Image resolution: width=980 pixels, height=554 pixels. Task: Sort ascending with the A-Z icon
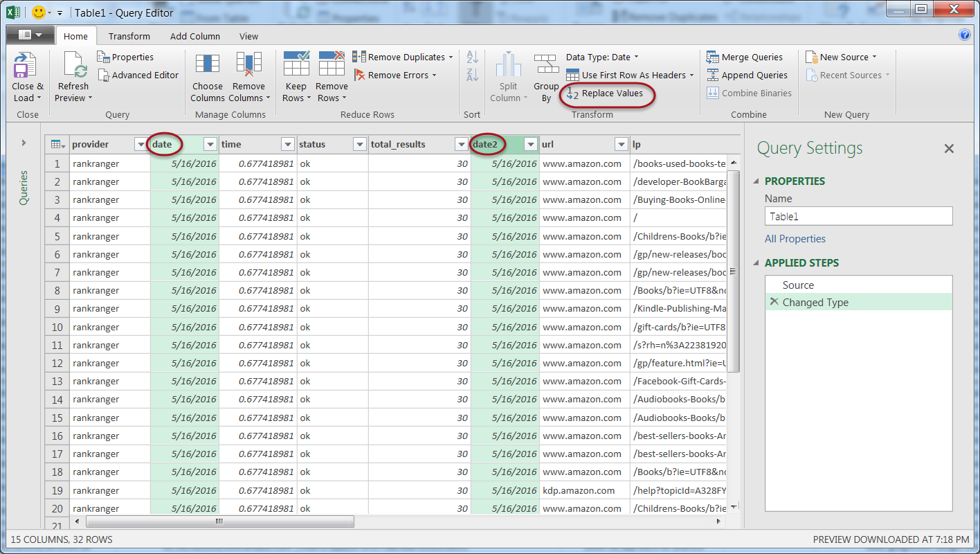[x=473, y=57]
